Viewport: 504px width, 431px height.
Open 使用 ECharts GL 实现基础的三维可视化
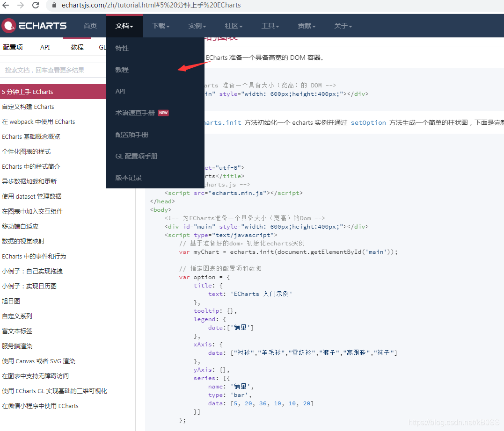(x=55, y=391)
